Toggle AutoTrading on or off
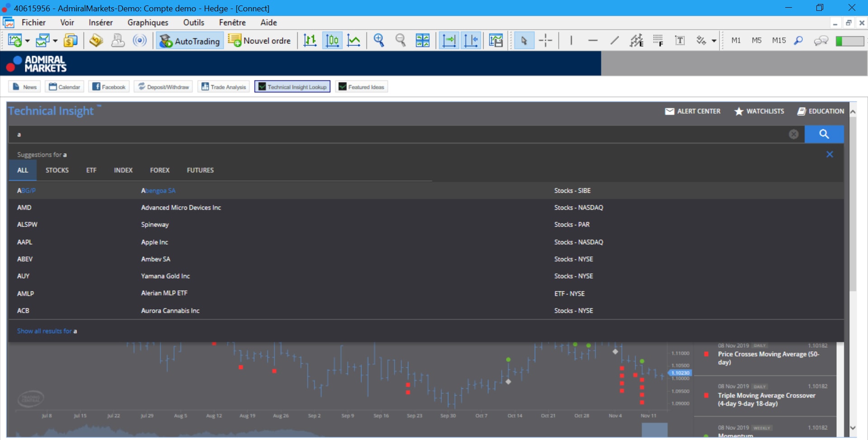The image size is (868, 440). 189,40
